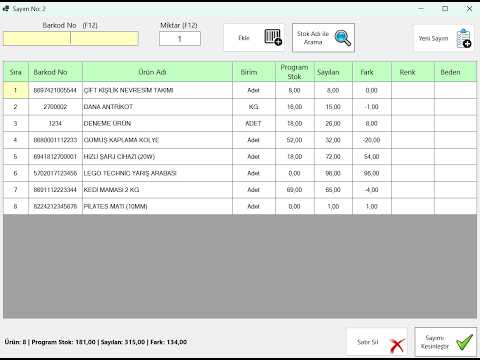Click barcode cell 8880001112233
Viewport: 480px width, 360px height.
[x=55, y=140]
